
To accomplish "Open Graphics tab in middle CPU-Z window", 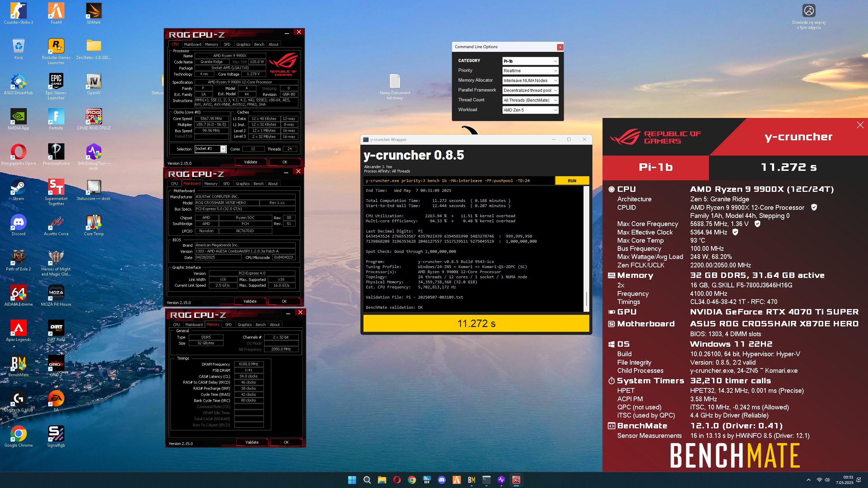I will pos(243,184).
